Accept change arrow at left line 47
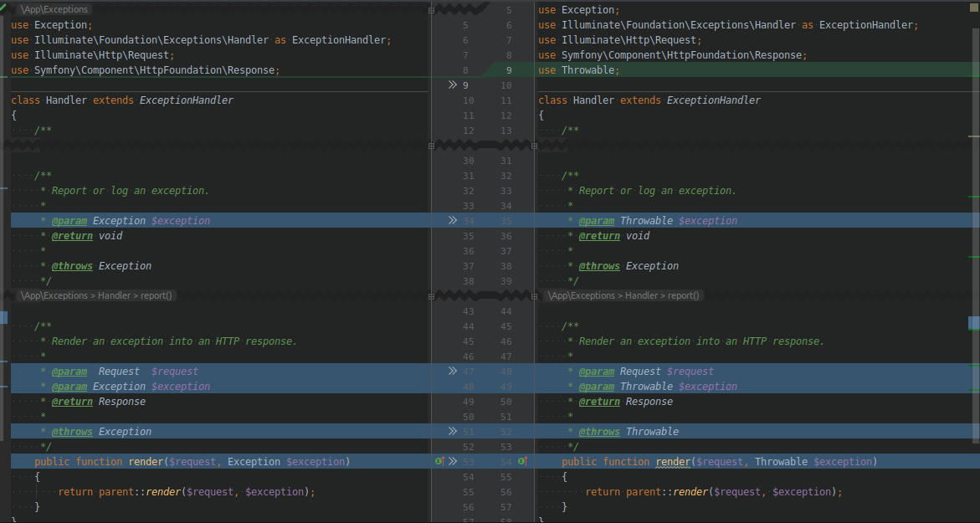This screenshot has width=980, height=523. 453,372
